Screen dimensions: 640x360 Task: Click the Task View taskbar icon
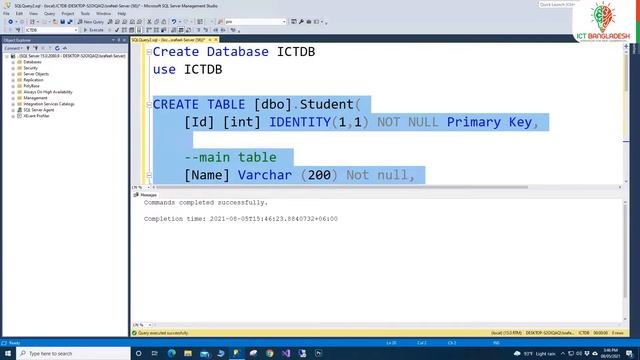[x=155, y=353]
